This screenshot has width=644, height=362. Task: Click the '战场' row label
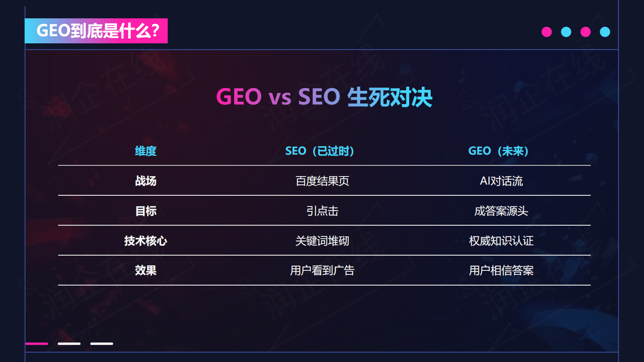tap(146, 181)
